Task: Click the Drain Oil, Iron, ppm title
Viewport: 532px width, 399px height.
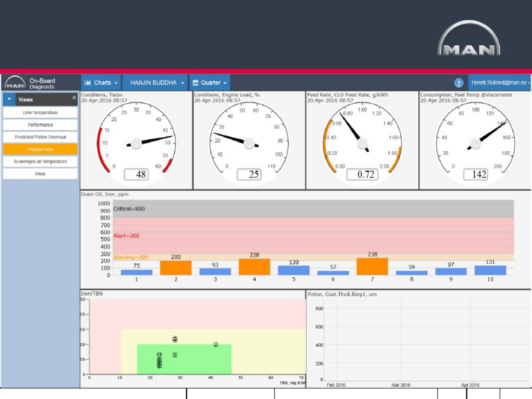Action: tap(105, 194)
